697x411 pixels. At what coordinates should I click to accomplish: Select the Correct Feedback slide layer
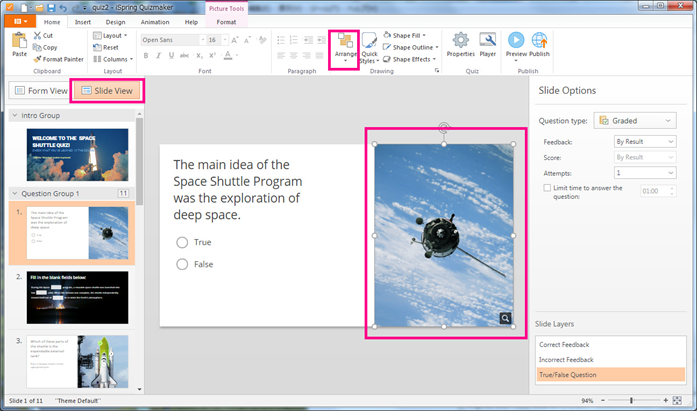(x=611, y=345)
